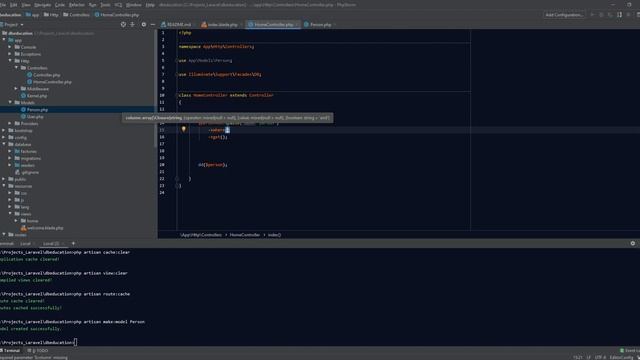
Task: Expand the config folder
Action: point(4,137)
